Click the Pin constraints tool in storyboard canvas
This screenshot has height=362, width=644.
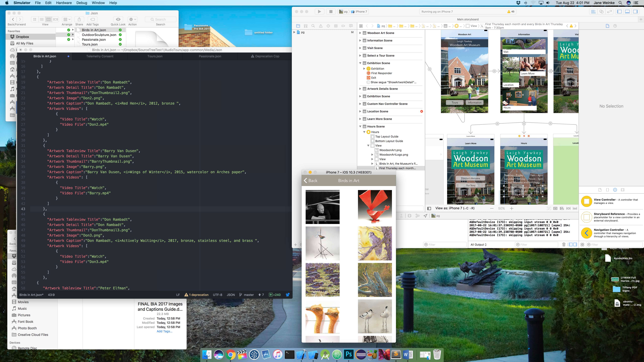568,208
